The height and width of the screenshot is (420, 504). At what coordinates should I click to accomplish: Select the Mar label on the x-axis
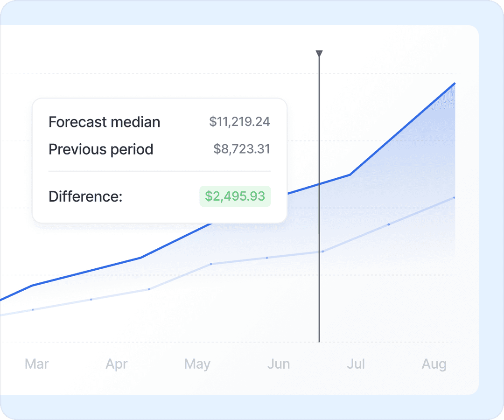[x=37, y=364]
